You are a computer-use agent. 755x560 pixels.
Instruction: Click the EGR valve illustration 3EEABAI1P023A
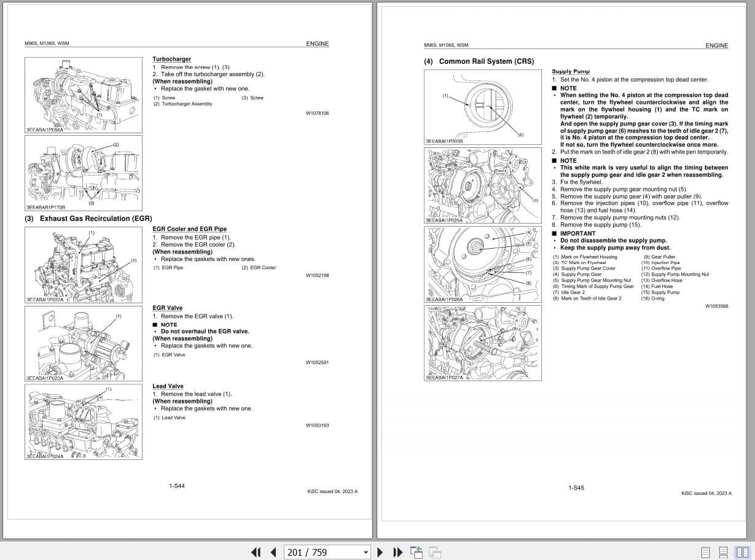pyautogui.click(x=84, y=344)
